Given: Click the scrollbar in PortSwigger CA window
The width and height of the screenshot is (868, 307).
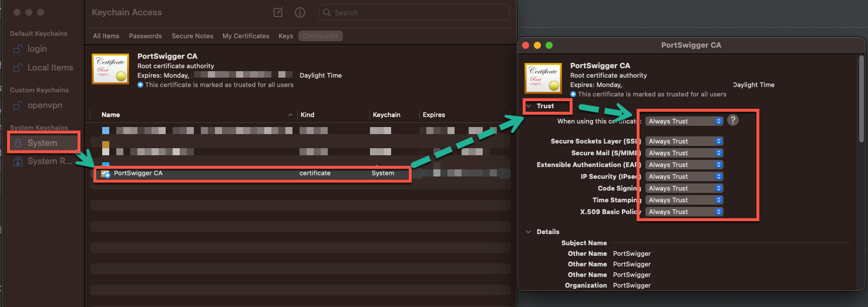Looking at the screenshot, I should (862, 98).
